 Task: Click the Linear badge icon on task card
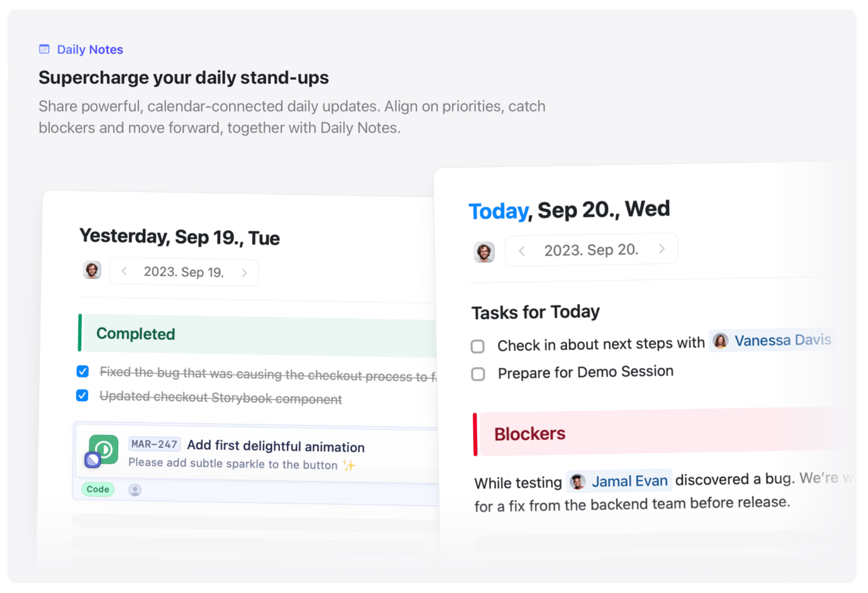point(93,460)
